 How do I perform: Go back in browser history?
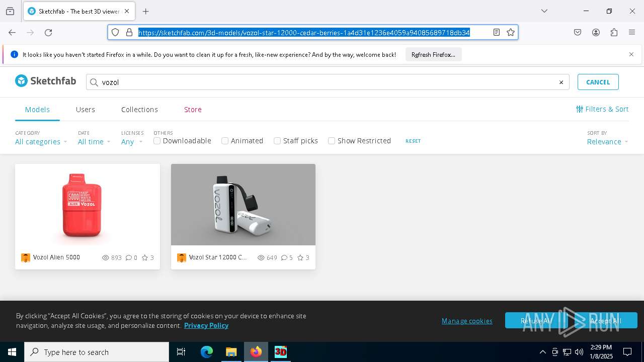12,32
